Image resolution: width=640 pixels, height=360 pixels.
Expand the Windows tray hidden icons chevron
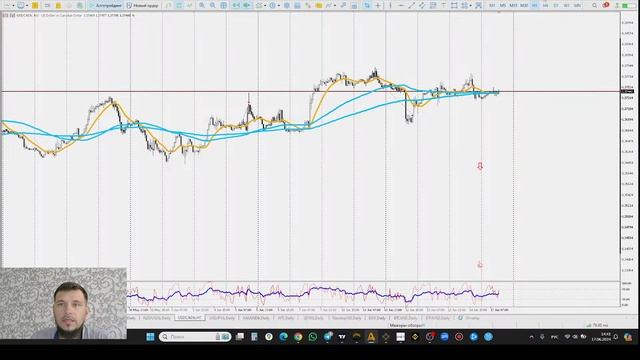(531, 337)
